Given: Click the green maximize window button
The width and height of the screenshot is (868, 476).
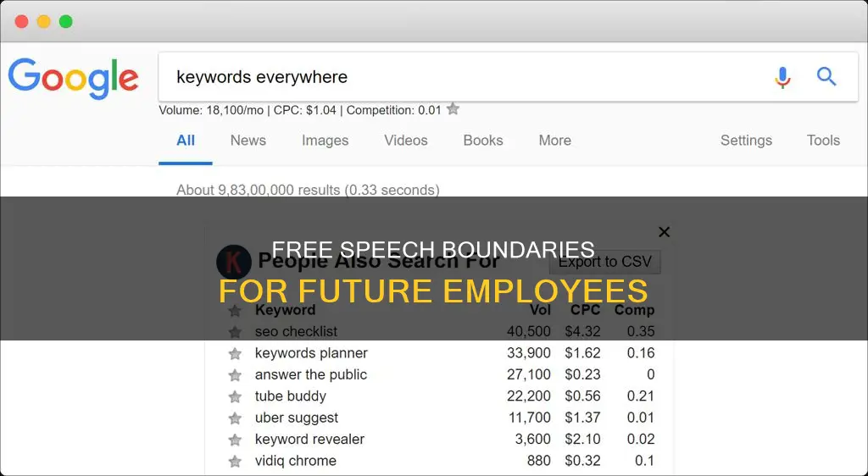Looking at the screenshot, I should tap(66, 21).
